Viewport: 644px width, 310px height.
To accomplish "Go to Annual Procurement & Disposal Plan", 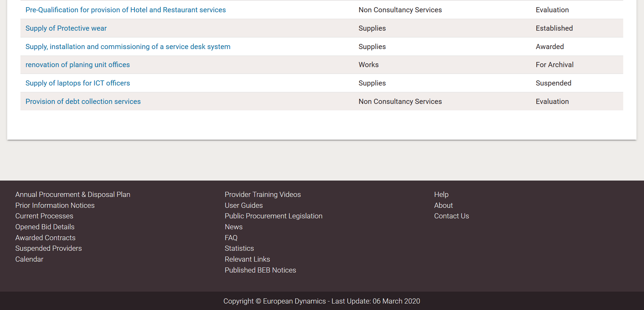I will (73, 195).
